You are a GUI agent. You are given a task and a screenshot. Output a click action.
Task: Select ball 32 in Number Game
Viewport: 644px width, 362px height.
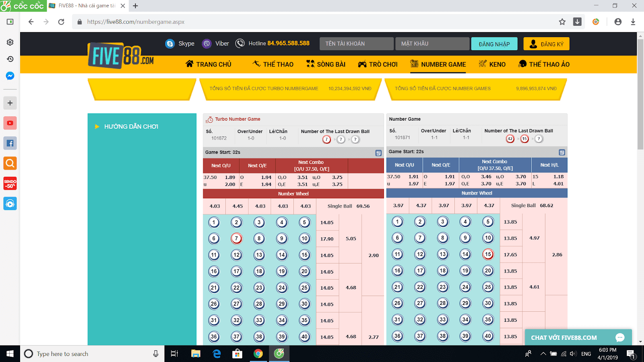[420, 320]
